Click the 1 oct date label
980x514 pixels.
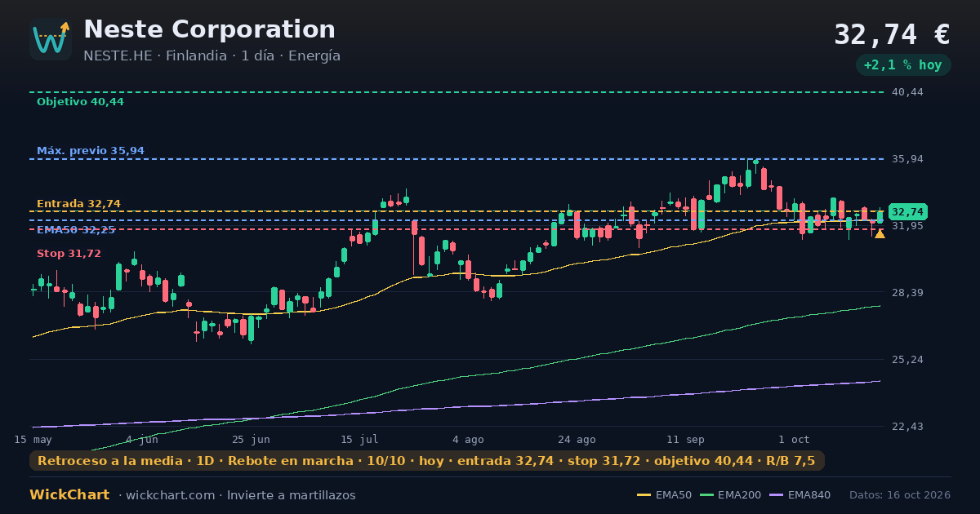794,439
